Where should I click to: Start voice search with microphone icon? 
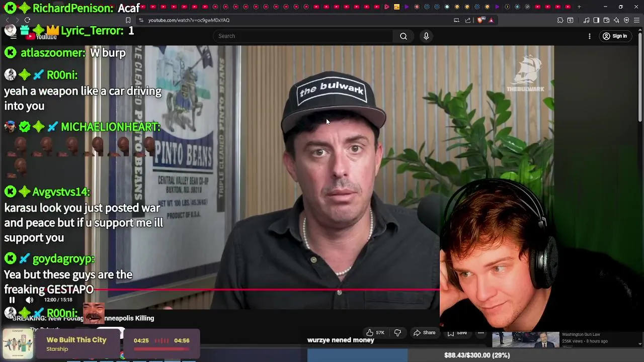(426, 36)
